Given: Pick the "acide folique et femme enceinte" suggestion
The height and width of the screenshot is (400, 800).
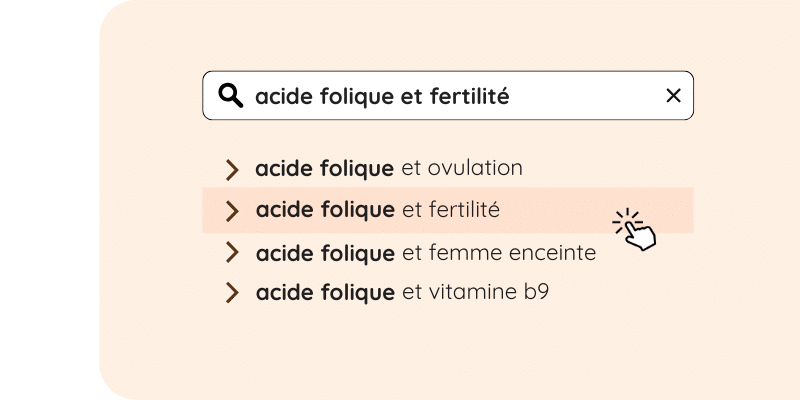Looking at the screenshot, I should click(426, 253).
